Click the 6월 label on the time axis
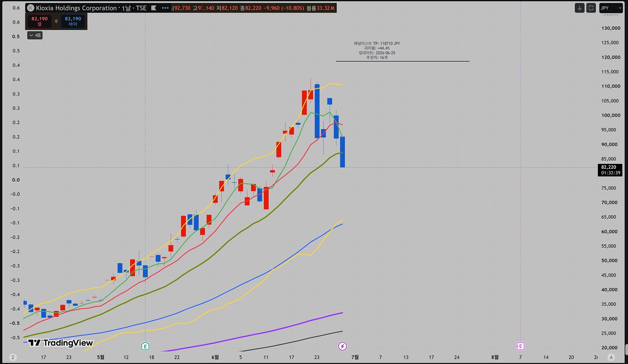The height and width of the screenshot is (364, 628). pos(215,357)
